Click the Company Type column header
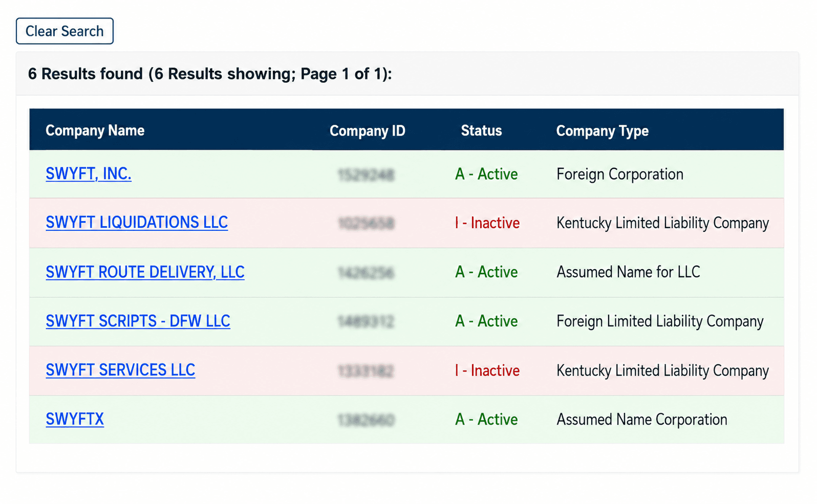The image size is (817, 504). coord(603,130)
